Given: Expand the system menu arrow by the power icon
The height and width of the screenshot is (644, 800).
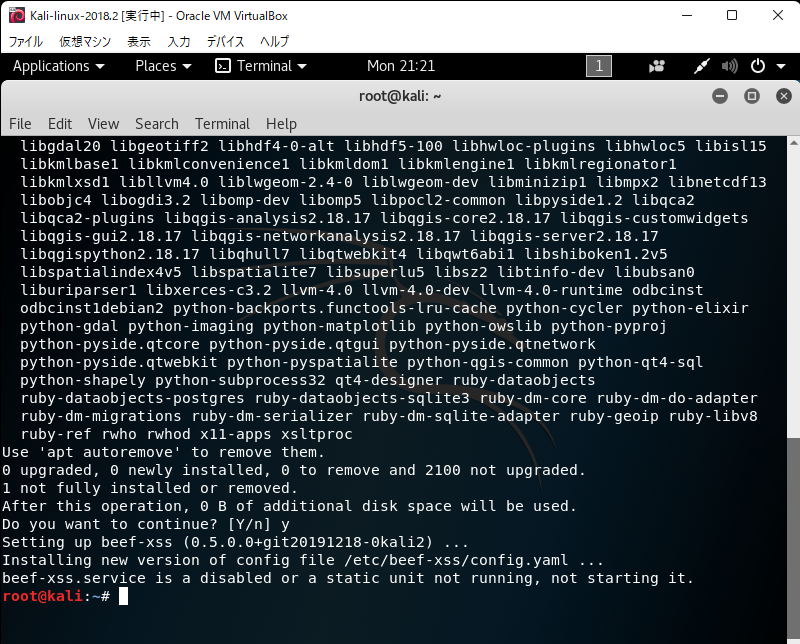Looking at the screenshot, I should [x=781, y=66].
